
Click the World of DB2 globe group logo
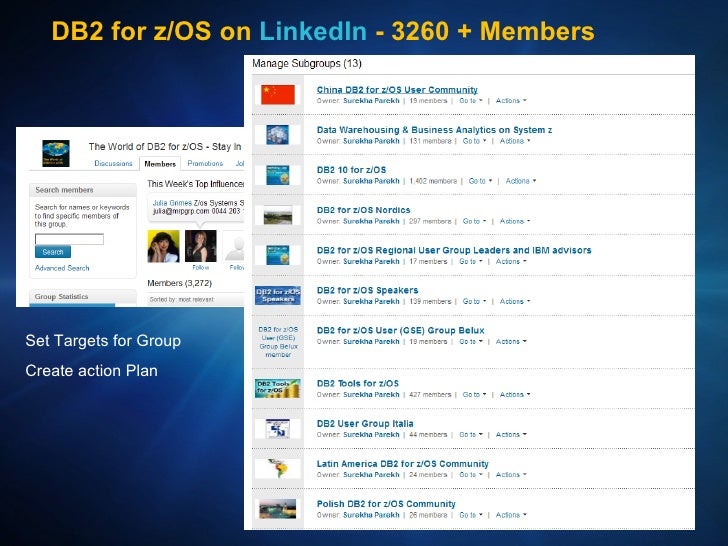pyautogui.click(x=56, y=153)
